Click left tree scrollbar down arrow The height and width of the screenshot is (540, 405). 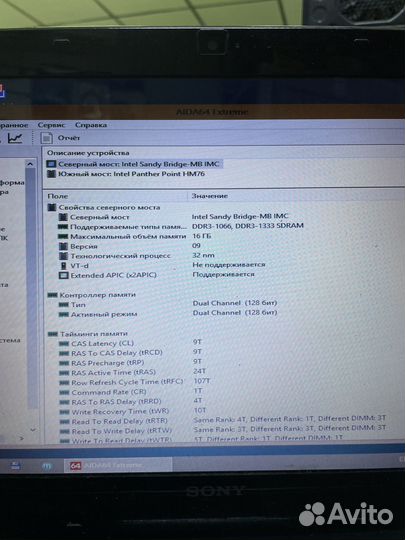coord(32,429)
